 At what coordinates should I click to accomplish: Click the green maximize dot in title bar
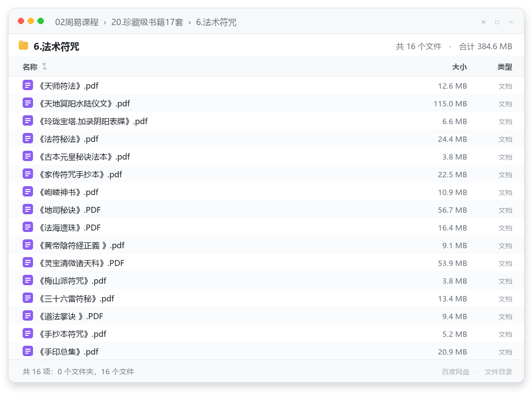click(41, 21)
